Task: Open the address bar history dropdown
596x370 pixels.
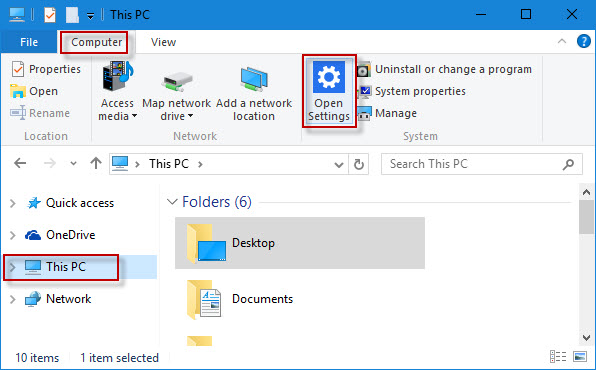Action: pos(339,164)
